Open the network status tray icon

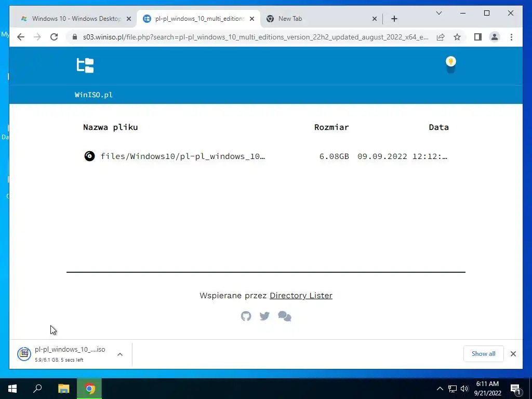click(x=453, y=389)
